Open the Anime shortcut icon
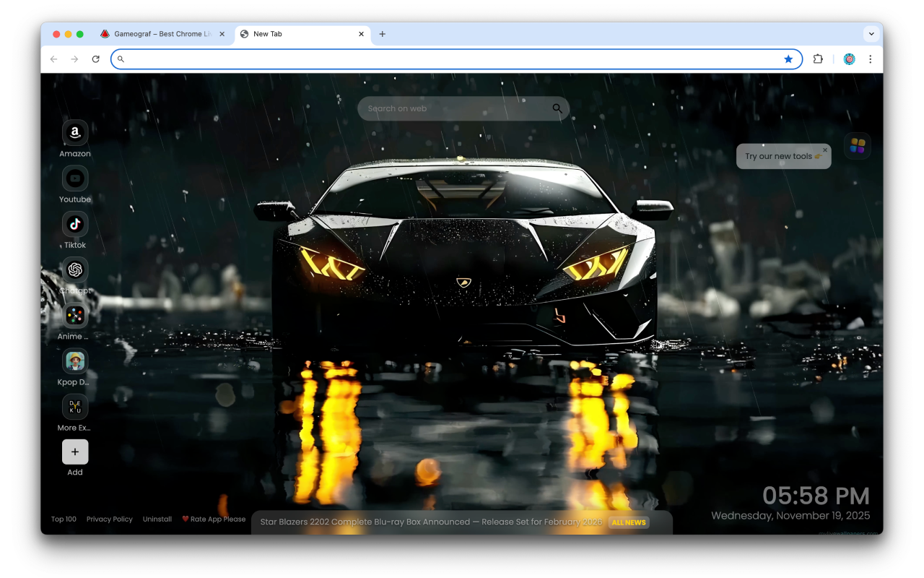This screenshot has width=924, height=578. pyautogui.click(x=75, y=315)
